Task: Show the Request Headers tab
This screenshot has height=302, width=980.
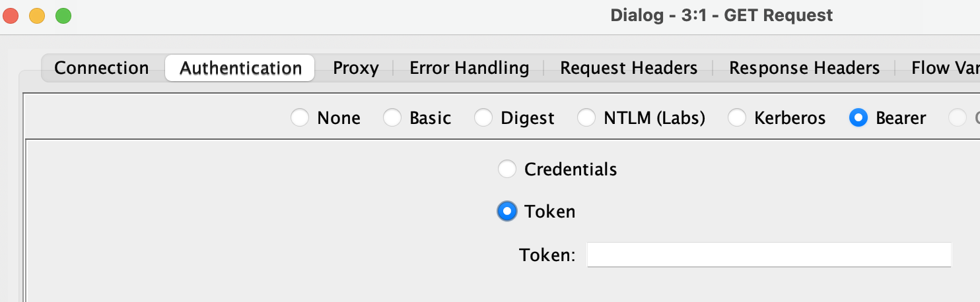Action: [x=629, y=68]
